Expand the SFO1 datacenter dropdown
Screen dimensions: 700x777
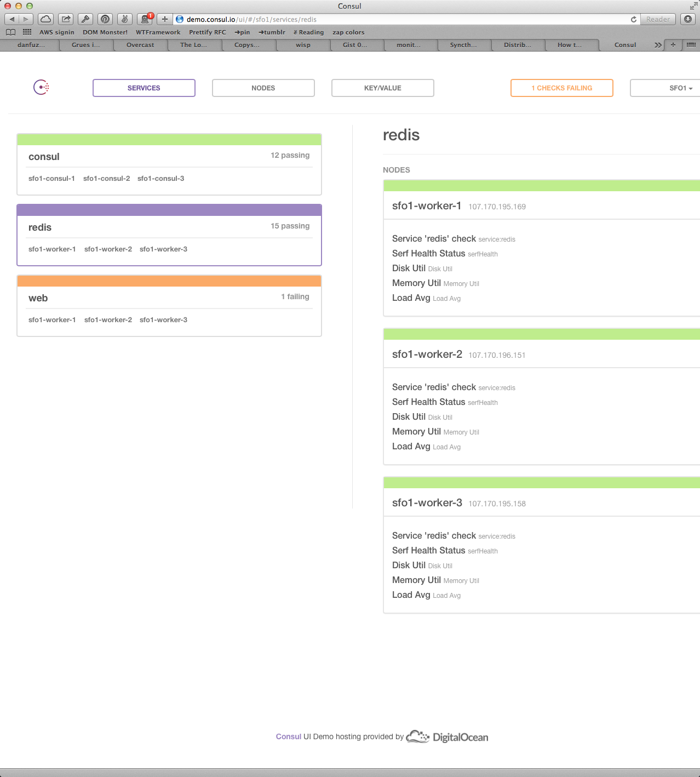(680, 88)
